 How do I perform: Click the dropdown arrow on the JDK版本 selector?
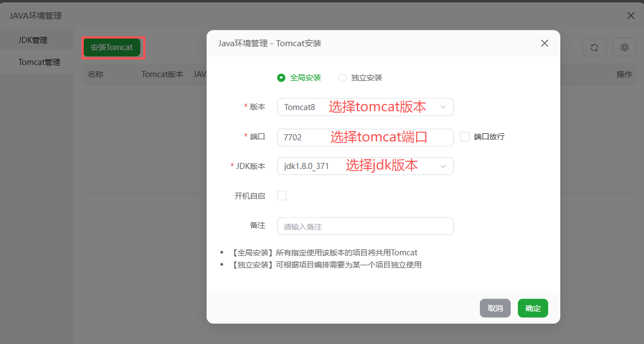(443, 166)
